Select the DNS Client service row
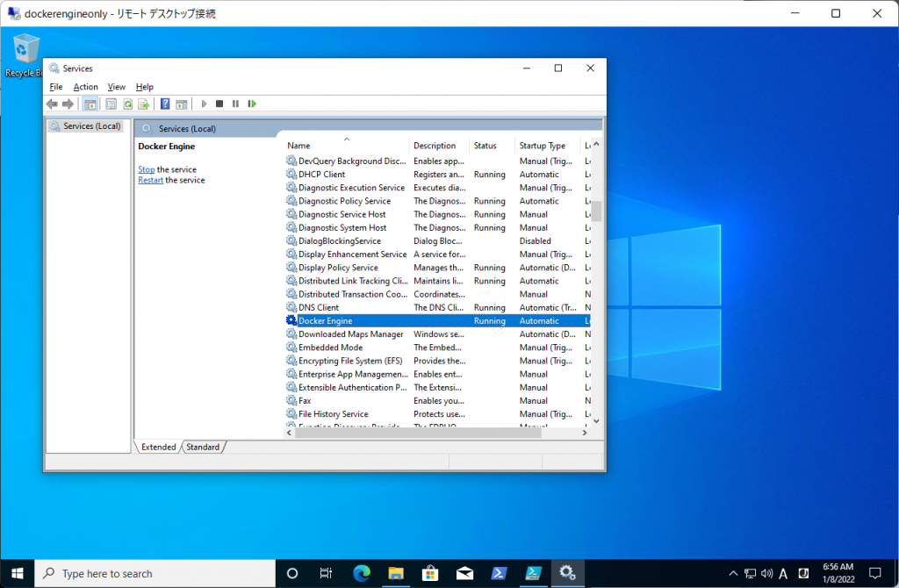The image size is (899, 588). coord(318,307)
